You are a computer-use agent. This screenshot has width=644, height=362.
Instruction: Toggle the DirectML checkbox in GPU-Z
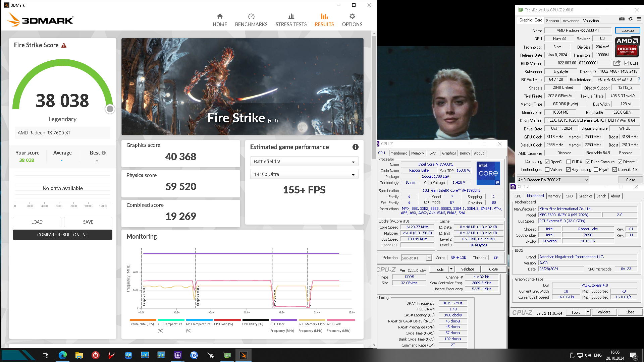click(620, 162)
